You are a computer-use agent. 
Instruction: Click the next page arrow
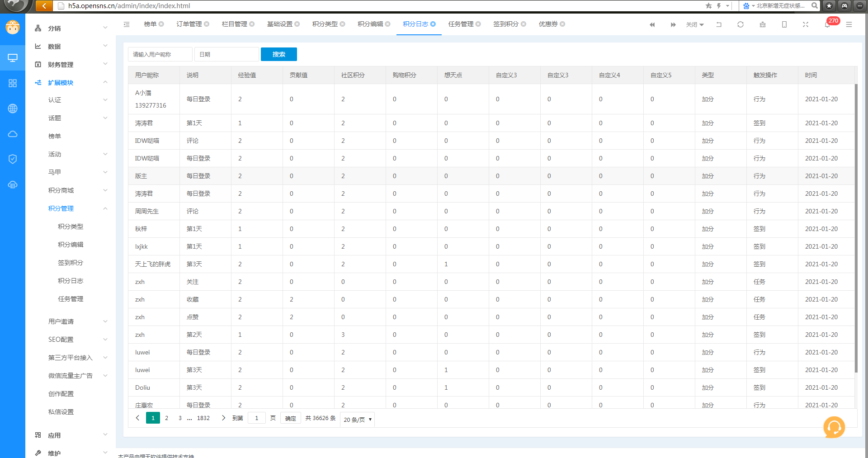pos(223,418)
